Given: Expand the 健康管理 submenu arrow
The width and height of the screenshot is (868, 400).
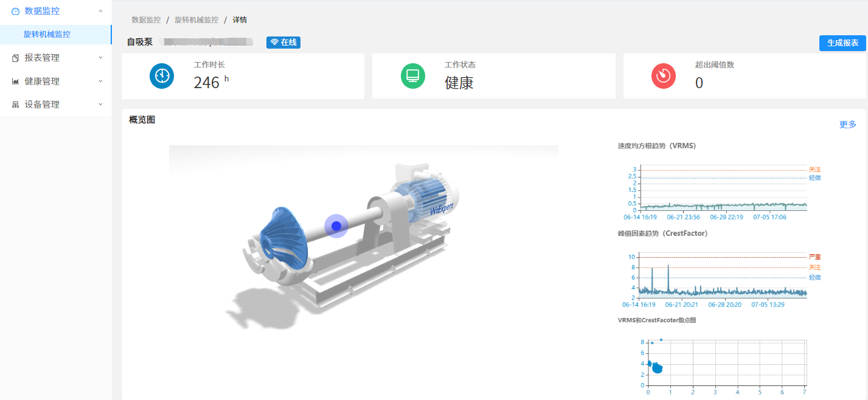Looking at the screenshot, I should coord(100,81).
